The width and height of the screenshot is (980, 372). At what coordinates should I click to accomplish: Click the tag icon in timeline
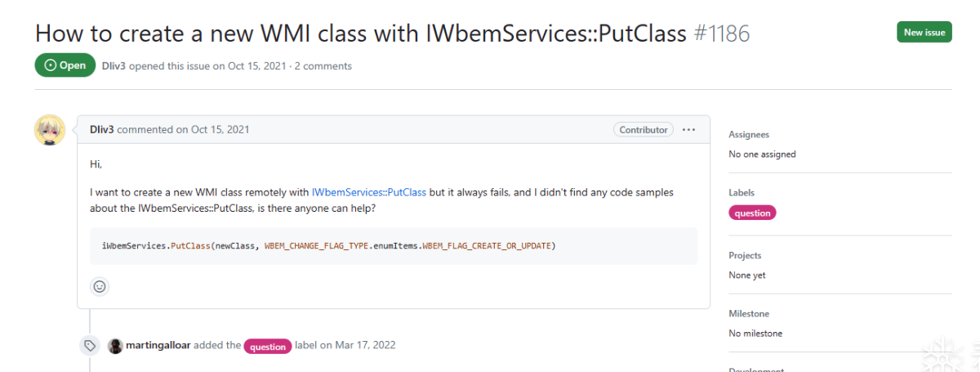[89, 345]
